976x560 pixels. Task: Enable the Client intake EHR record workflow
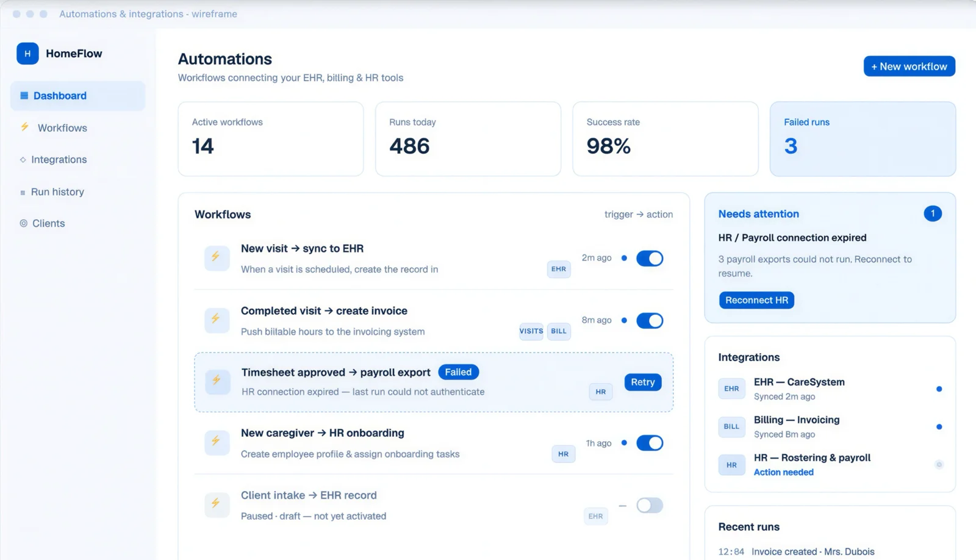point(650,505)
